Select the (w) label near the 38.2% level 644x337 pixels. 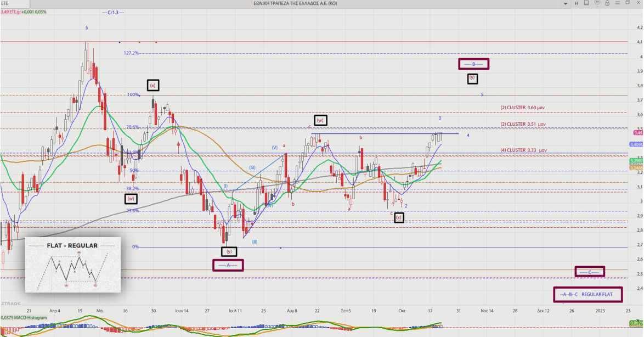click(131, 199)
